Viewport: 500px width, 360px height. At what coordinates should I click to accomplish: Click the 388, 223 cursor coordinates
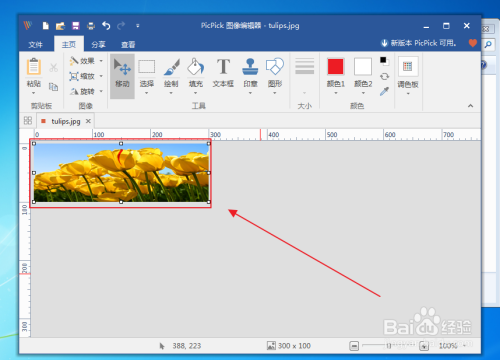click(x=187, y=346)
